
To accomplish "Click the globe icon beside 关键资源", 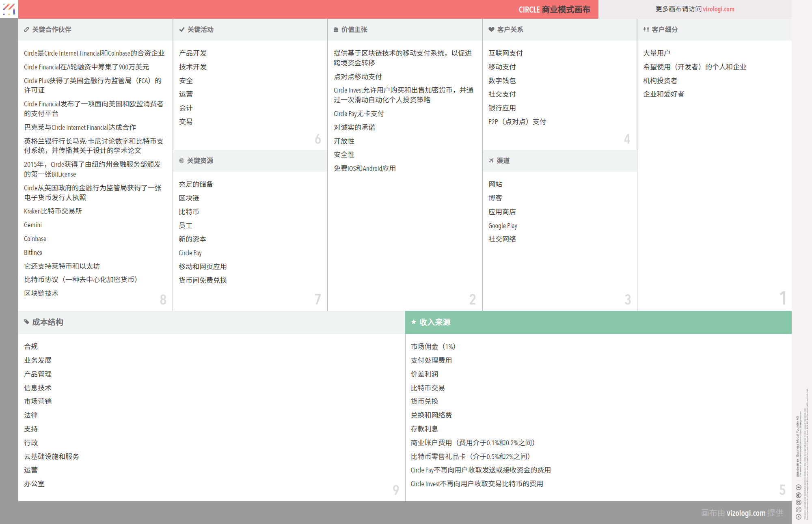I will point(181,161).
